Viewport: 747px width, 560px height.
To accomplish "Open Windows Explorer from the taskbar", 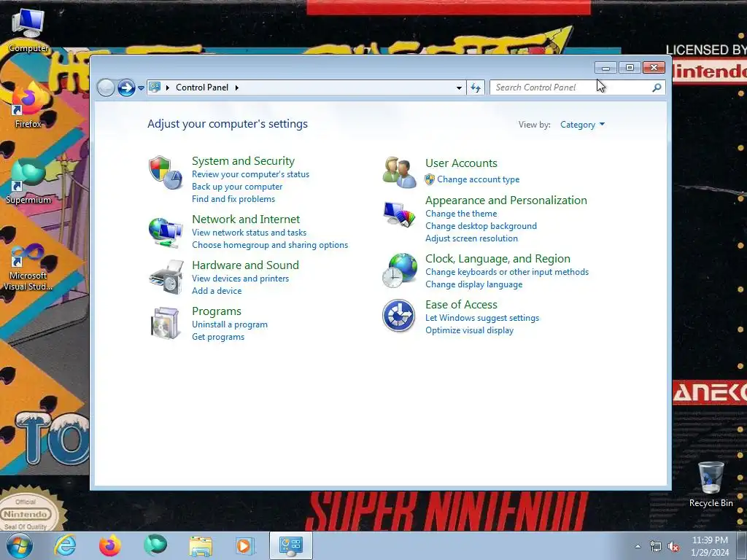I will [x=201, y=546].
